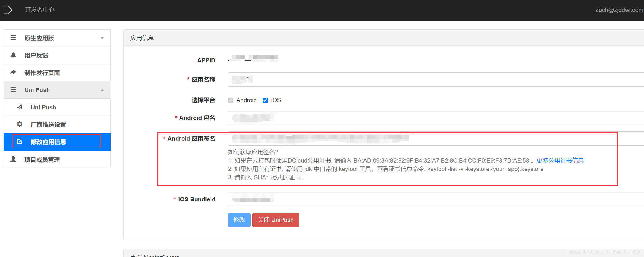
Task: Click the edit icon for 修改应用信息
Action: (19, 141)
